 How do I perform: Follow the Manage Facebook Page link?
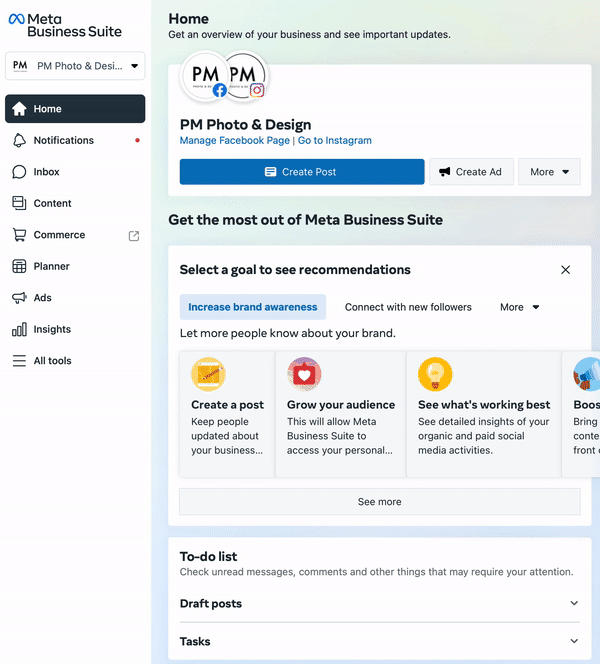(235, 141)
